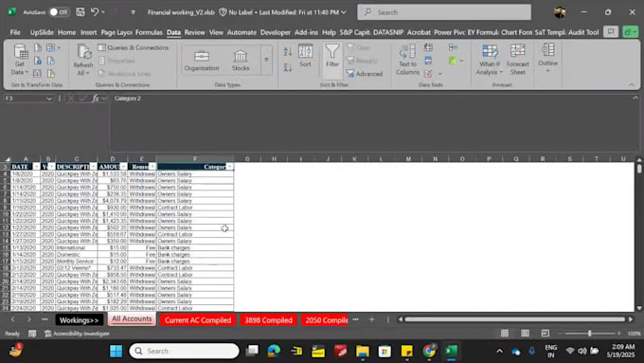This screenshot has height=363, width=644.
Task: Open the Current AC Compiled sheet tab
Action: [198, 319]
